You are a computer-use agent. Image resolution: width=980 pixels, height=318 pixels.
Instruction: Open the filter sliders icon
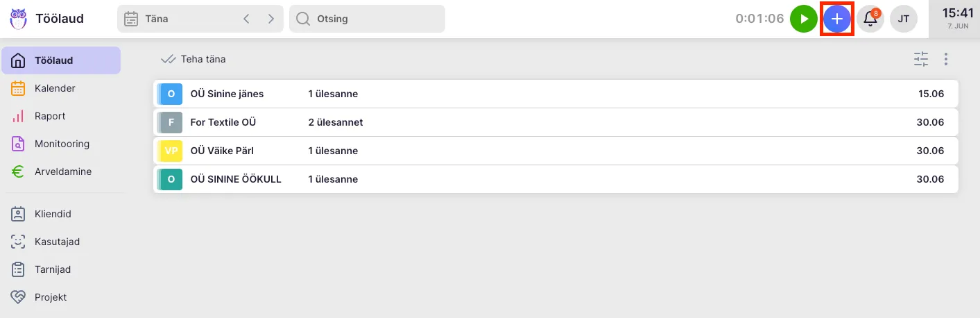click(921, 60)
